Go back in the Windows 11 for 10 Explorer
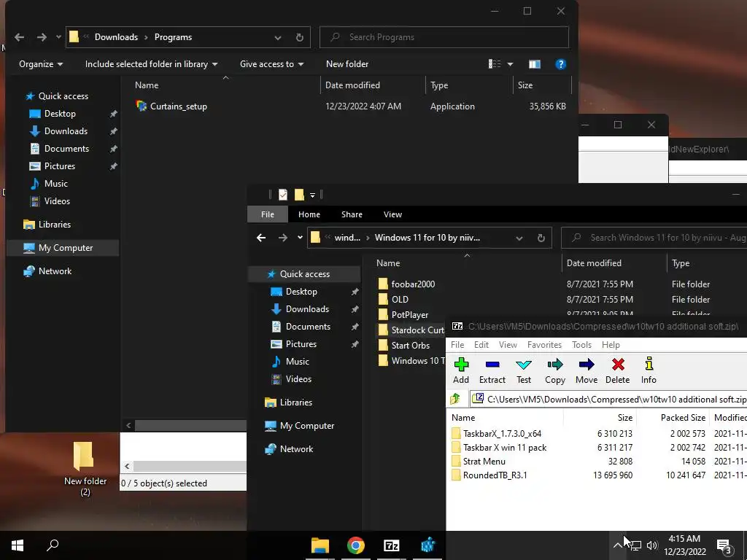This screenshot has width=747, height=560. [261, 238]
